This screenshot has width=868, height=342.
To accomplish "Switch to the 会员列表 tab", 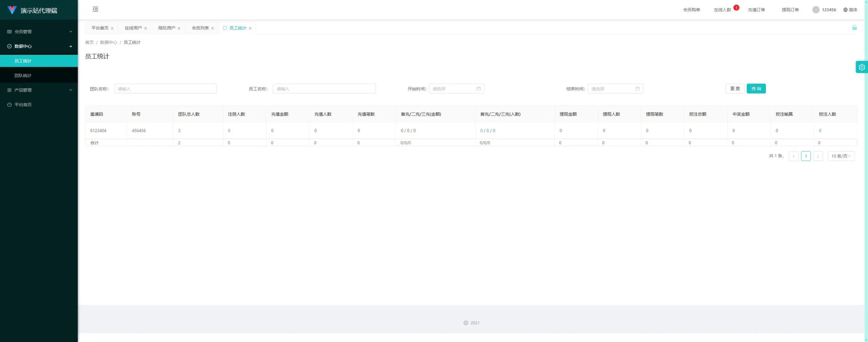I will [x=200, y=28].
